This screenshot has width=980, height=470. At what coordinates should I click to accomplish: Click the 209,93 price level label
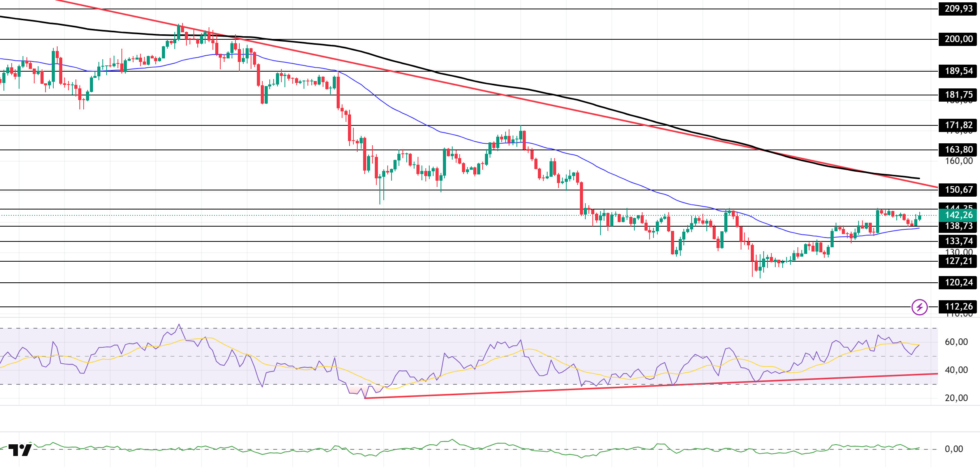958,9
